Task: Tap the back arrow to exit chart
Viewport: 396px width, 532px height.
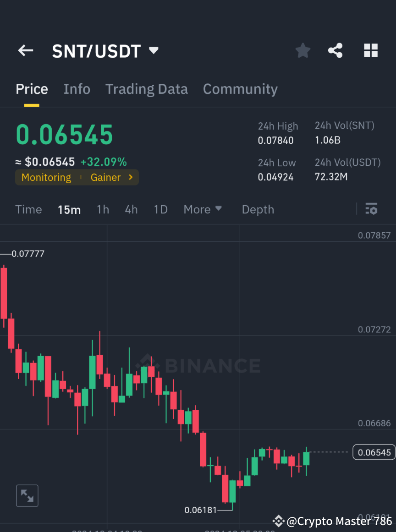Action: tap(25, 50)
